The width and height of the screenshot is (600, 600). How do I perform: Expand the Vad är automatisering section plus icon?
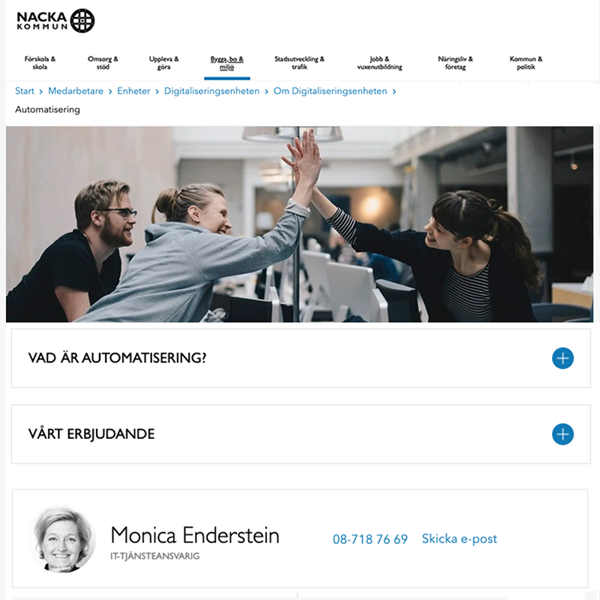tap(562, 358)
